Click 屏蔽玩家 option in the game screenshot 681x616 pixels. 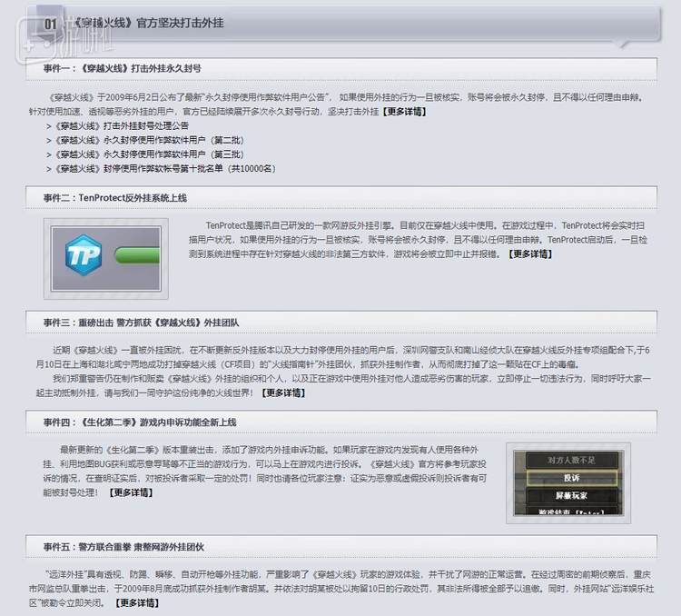click(571, 495)
